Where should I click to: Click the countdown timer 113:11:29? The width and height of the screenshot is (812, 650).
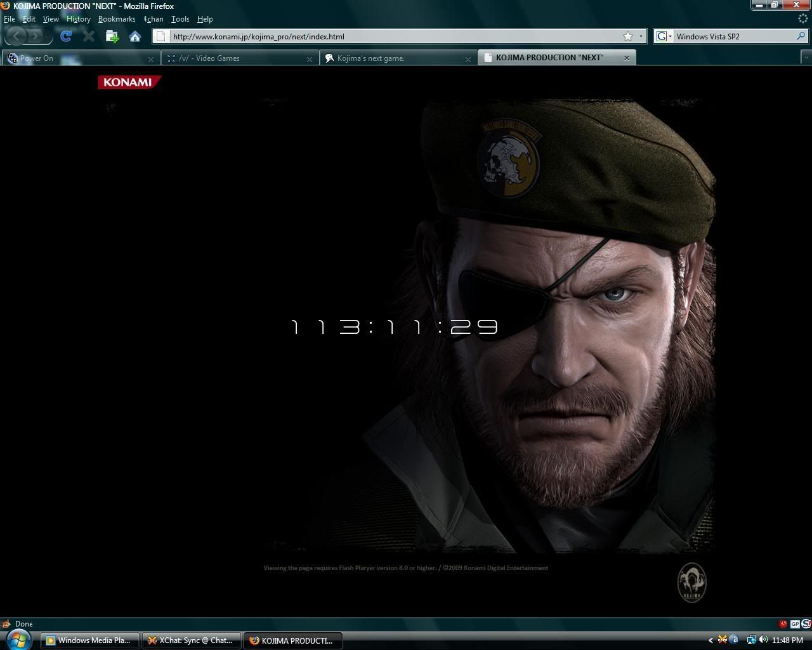click(x=394, y=327)
